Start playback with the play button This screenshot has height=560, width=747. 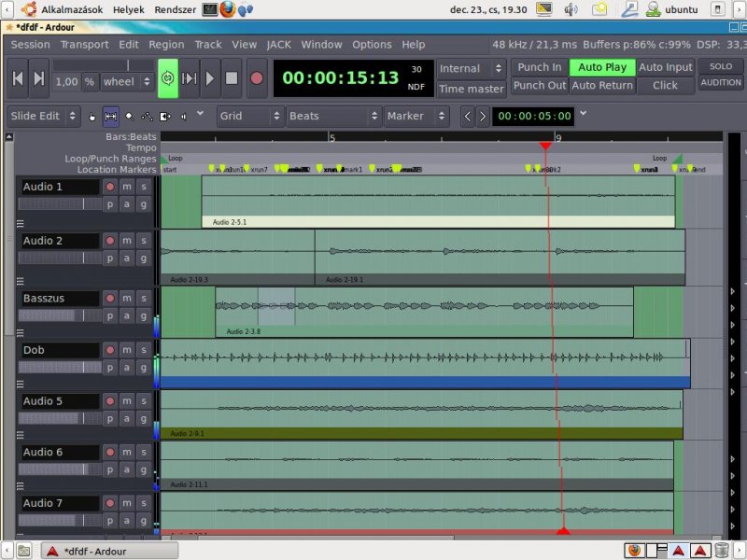click(210, 78)
